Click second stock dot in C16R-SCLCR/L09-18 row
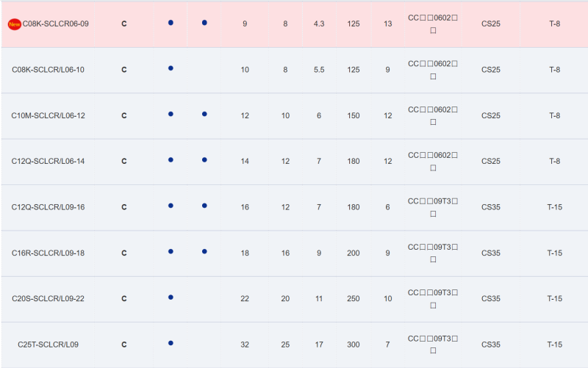This screenshot has height=368, width=588. [204, 251]
